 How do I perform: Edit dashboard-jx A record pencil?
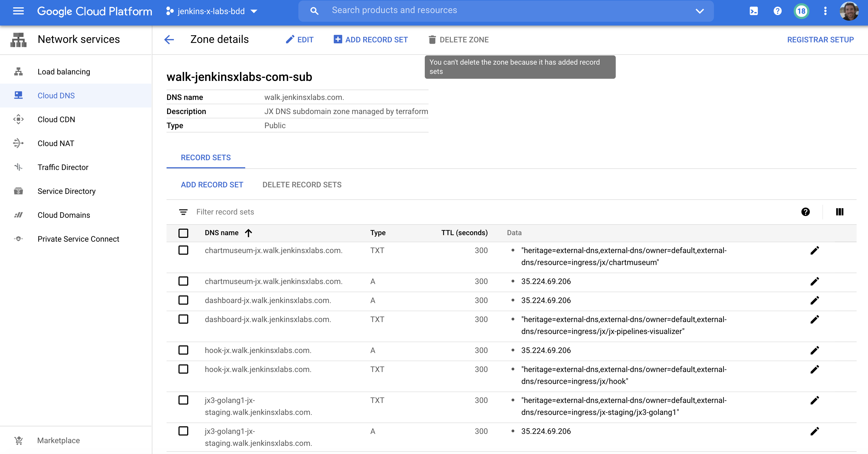815,301
